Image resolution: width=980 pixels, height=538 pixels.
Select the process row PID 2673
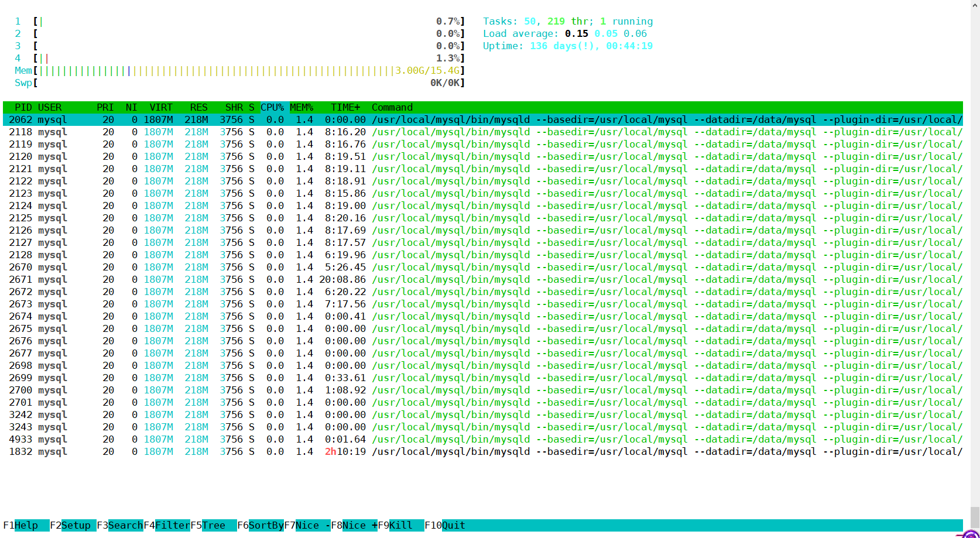(x=483, y=304)
